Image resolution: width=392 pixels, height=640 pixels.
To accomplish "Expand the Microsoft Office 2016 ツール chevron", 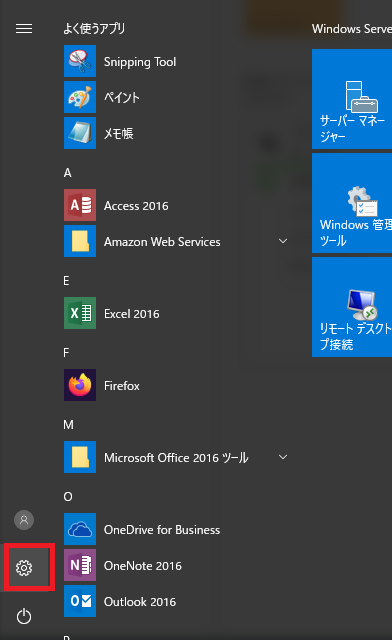I will pos(283,457).
